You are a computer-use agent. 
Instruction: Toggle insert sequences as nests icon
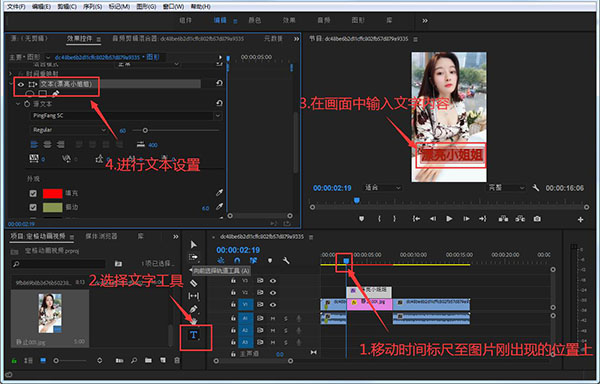[x=221, y=260]
